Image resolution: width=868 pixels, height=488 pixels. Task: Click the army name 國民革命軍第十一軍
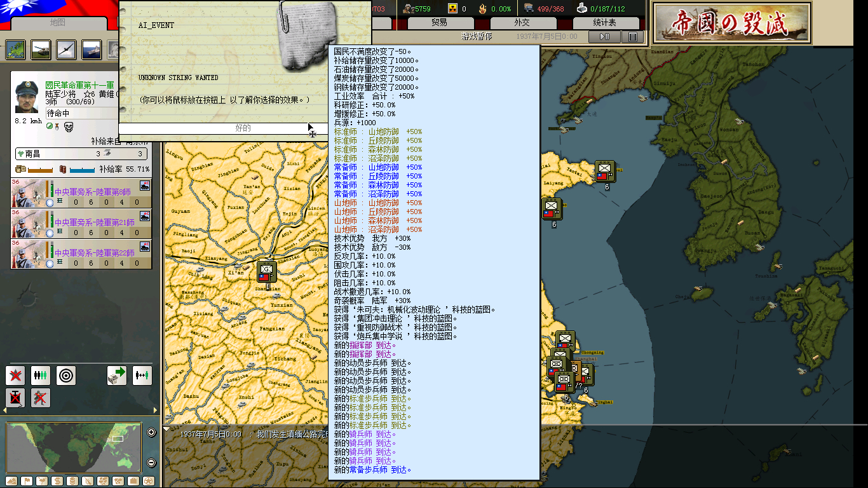pyautogui.click(x=80, y=85)
